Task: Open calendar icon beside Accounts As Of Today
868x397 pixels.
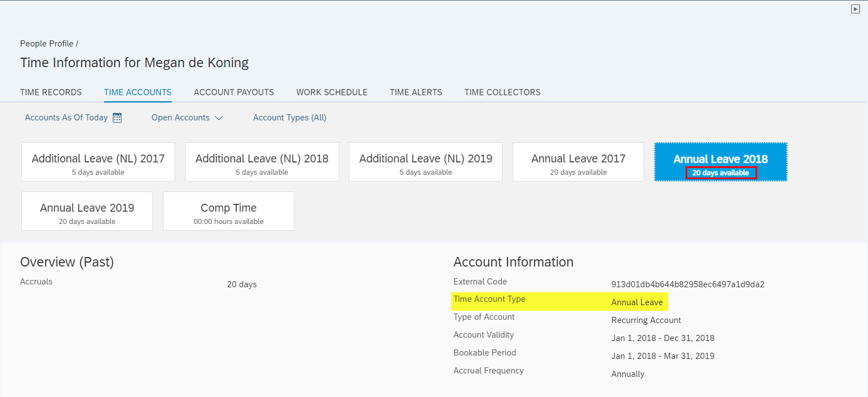Action: pos(117,118)
